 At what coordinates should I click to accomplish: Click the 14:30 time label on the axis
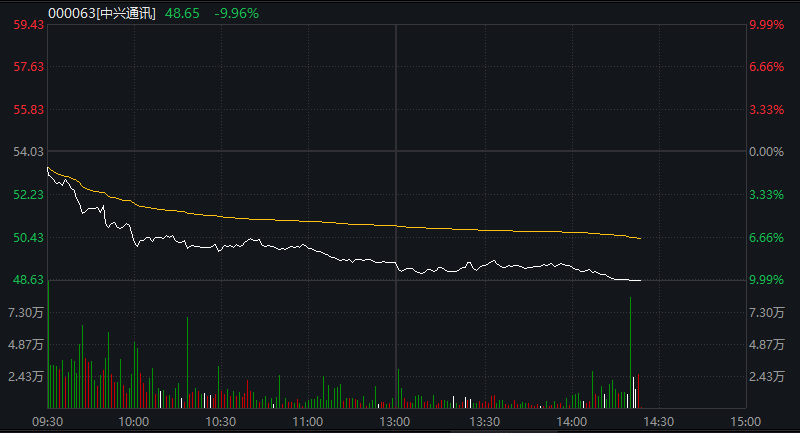[x=658, y=422]
